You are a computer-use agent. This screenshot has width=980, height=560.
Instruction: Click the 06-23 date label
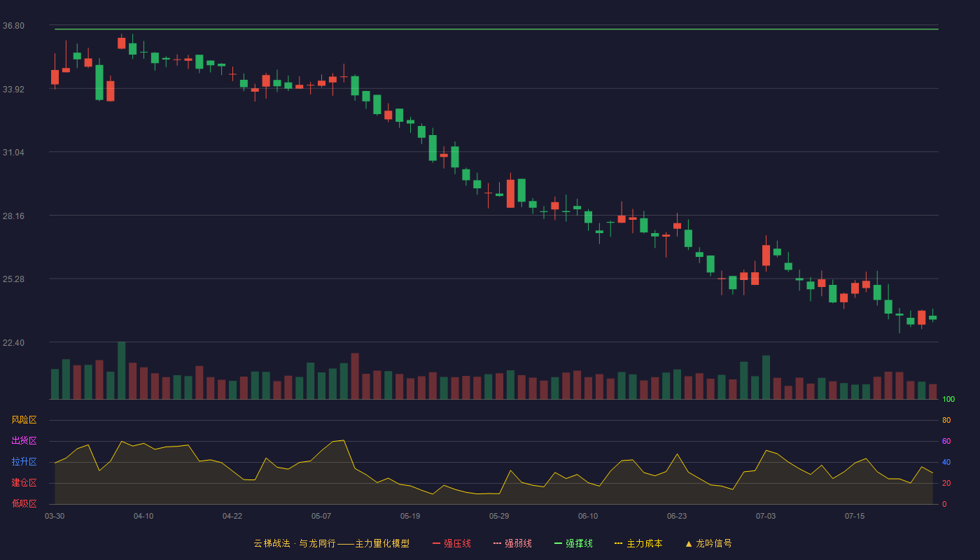677,516
